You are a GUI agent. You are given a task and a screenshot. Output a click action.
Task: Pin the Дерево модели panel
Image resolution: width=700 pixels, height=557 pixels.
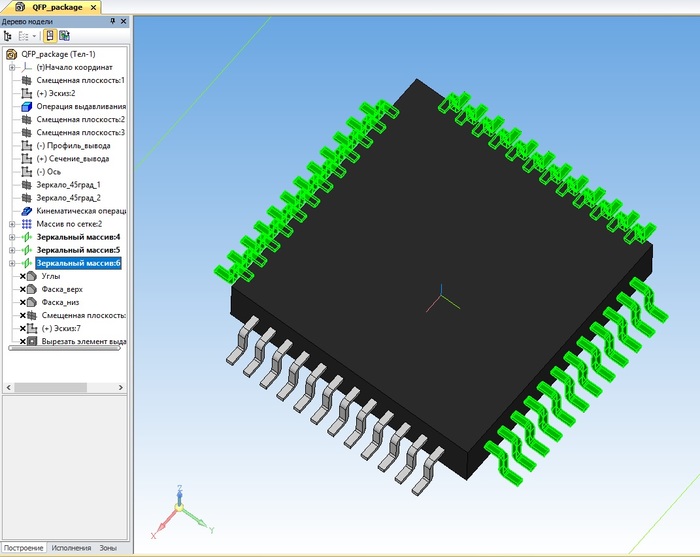coord(110,22)
